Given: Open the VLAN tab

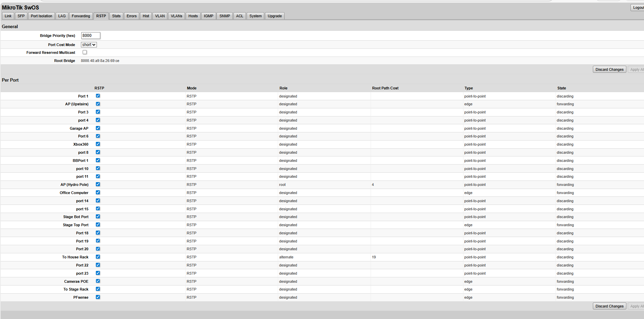Looking at the screenshot, I should coord(160,16).
